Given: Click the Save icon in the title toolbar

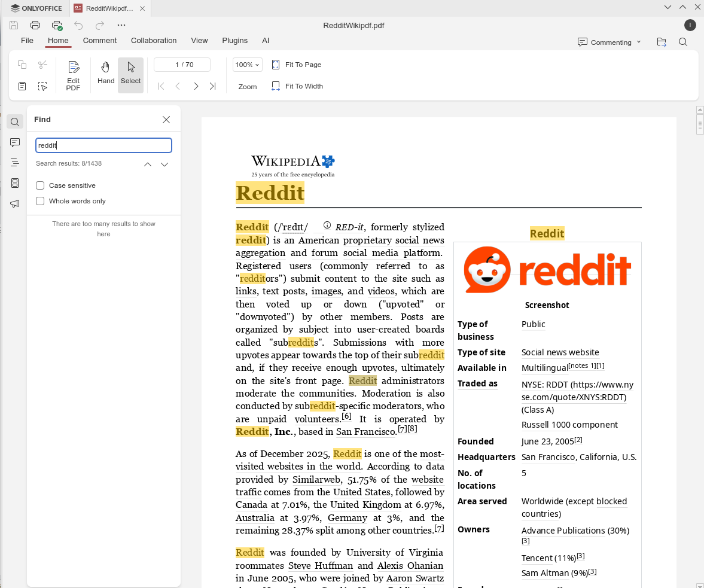Looking at the screenshot, I should click(x=14, y=25).
